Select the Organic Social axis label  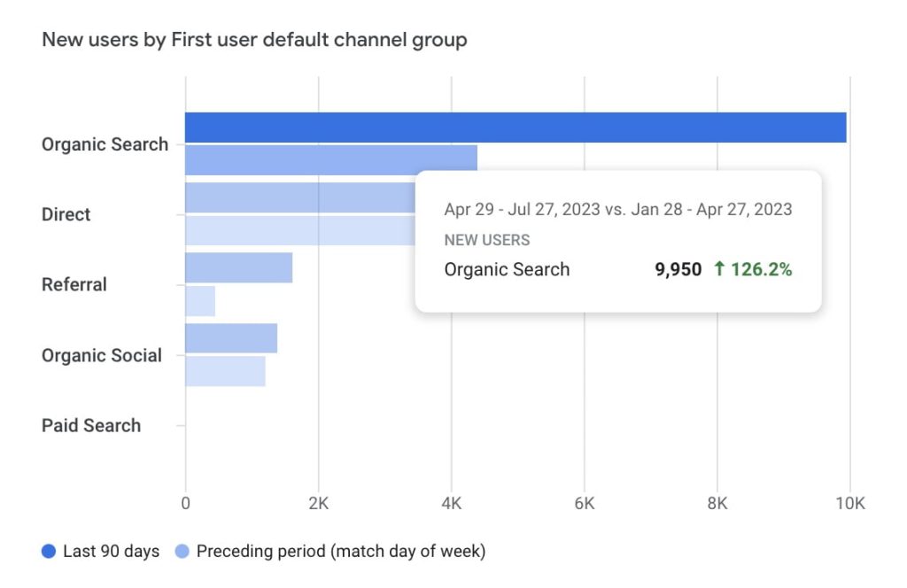102,355
